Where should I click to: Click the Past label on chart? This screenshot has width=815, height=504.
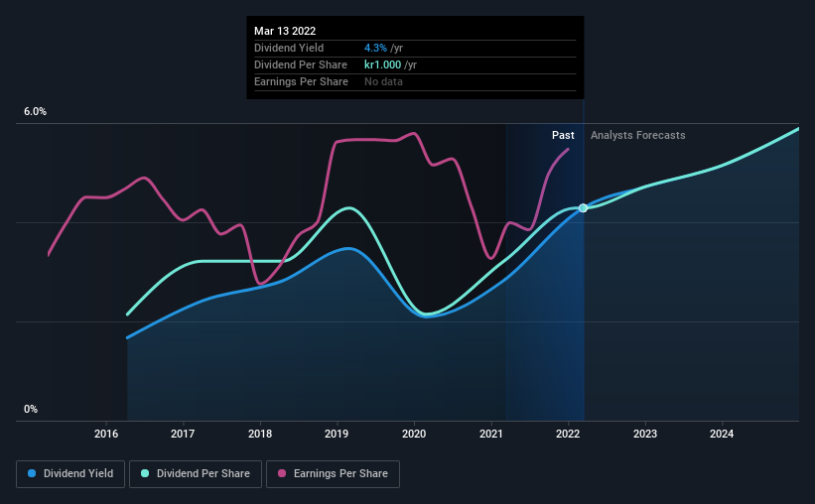563,135
